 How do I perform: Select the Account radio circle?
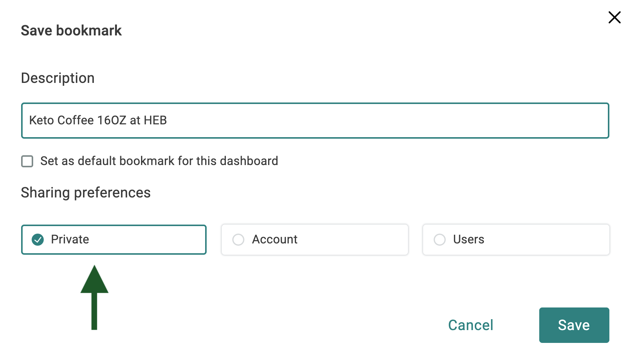pos(238,240)
